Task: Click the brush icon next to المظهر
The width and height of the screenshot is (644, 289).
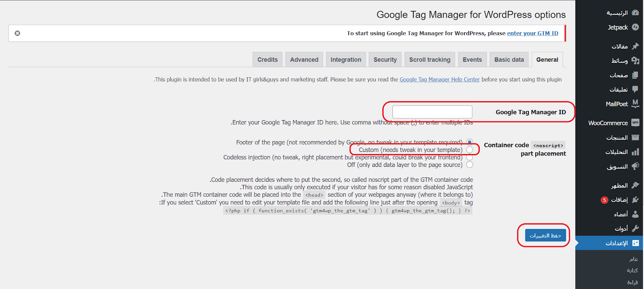Action: (x=635, y=185)
